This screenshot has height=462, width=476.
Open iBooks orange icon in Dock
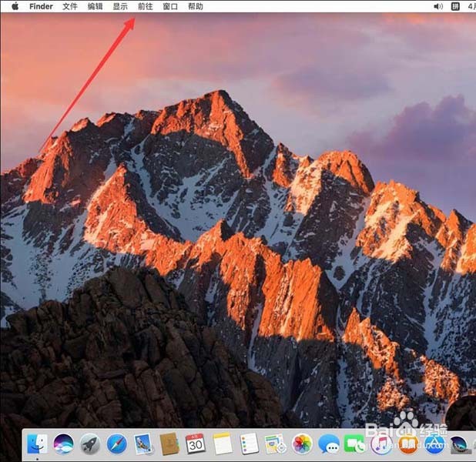(x=407, y=444)
